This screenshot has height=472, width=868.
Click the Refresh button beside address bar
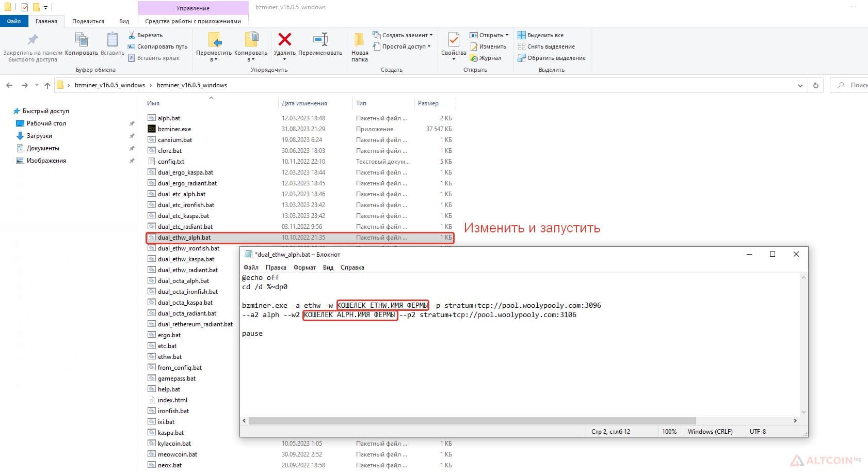click(x=816, y=85)
